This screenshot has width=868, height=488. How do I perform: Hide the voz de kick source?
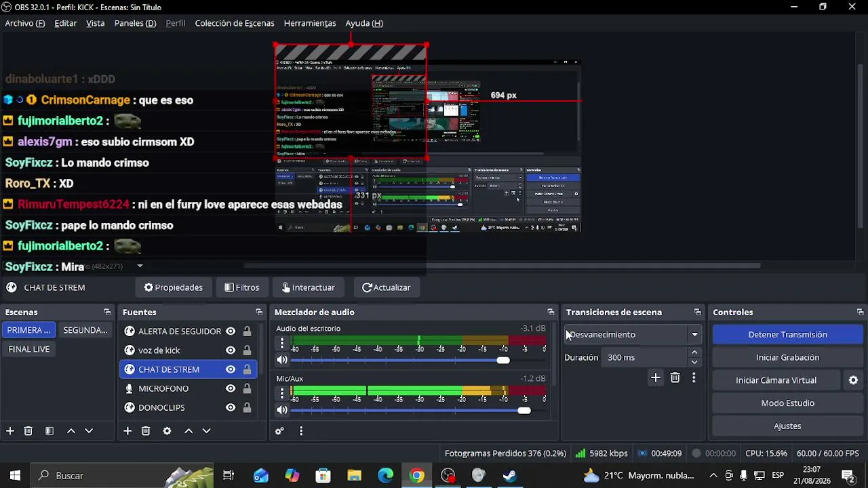[x=231, y=350]
